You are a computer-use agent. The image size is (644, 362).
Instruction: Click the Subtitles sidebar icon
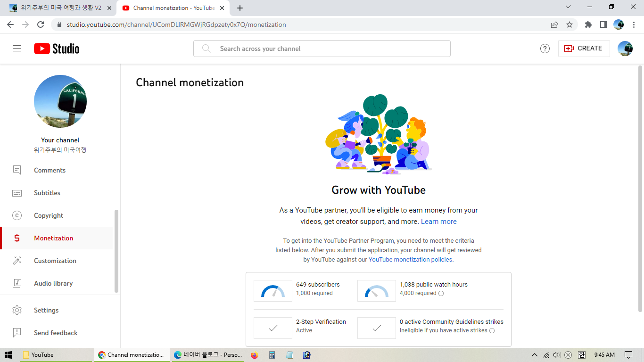click(17, 193)
